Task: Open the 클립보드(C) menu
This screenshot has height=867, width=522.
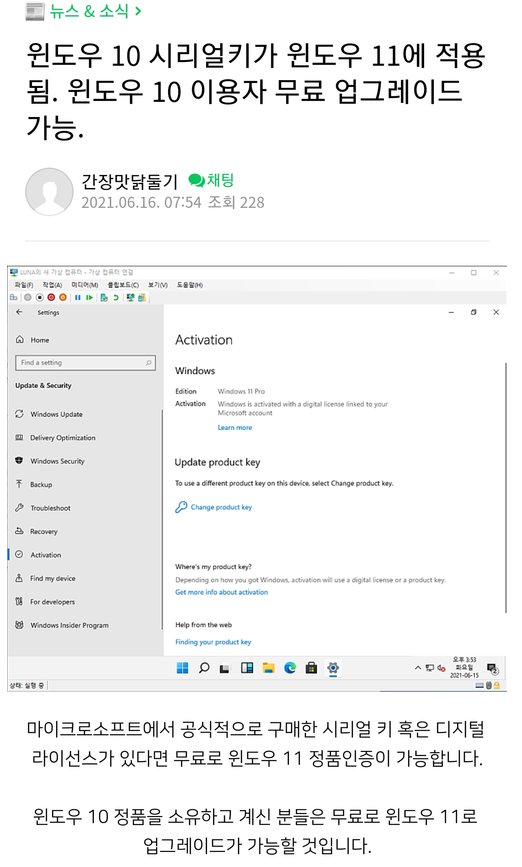Action: (123, 285)
